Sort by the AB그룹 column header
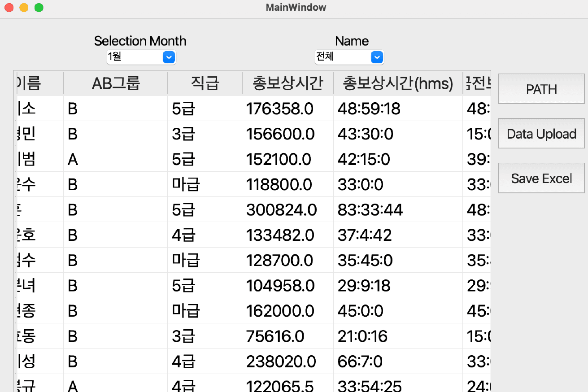This screenshot has height=392, width=588. (x=116, y=83)
